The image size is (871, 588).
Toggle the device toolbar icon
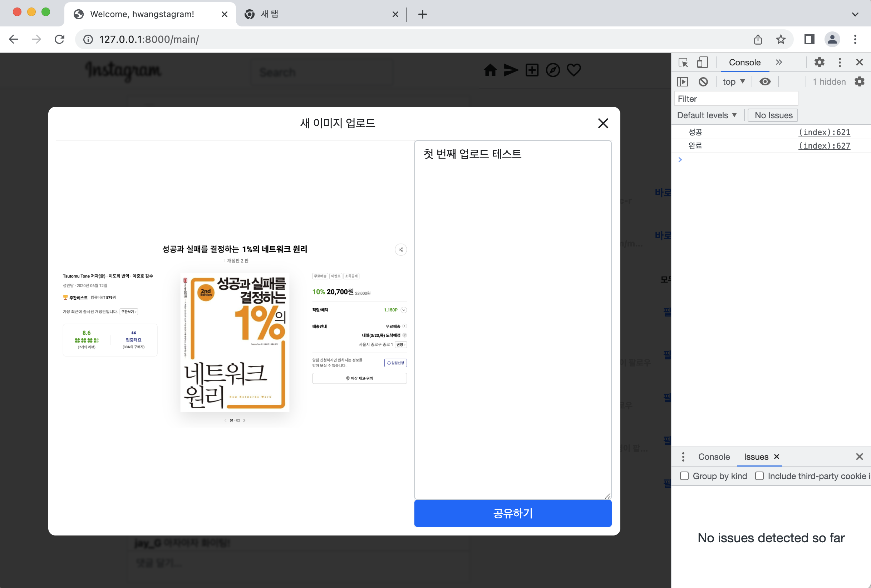(702, 62)
